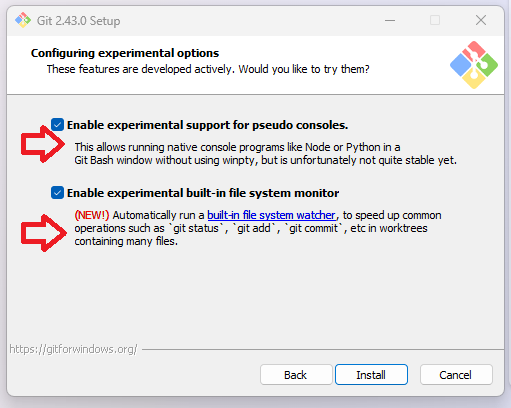Click the Git icon in title bar
Screen dimensions: 511x408
23,20
